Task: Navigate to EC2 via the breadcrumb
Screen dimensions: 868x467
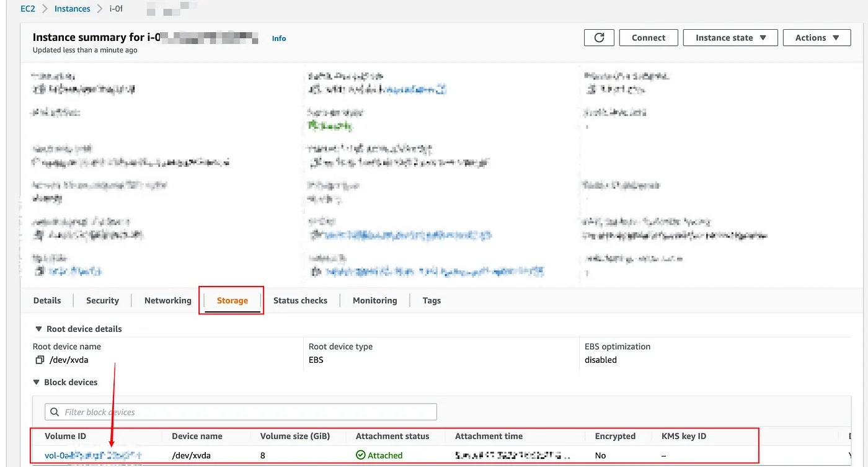Action: (x=28, y=8)
